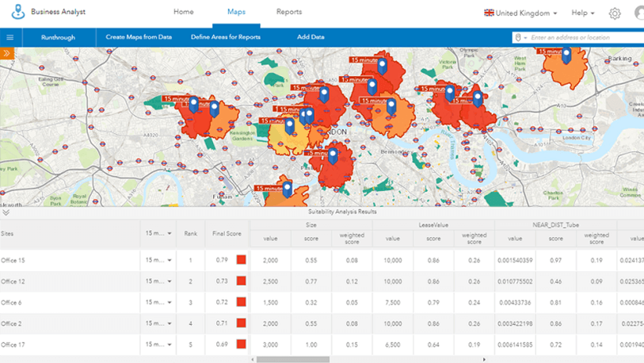This screenshot has width=644, height=363.
Task: Open the hamburger menu in blue toolbar
Action: [10, 37]
